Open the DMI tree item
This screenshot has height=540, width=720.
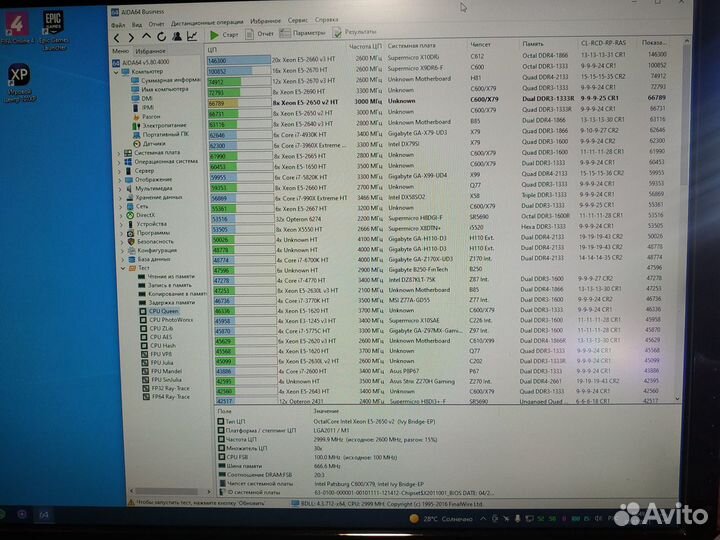coord(142,98)
